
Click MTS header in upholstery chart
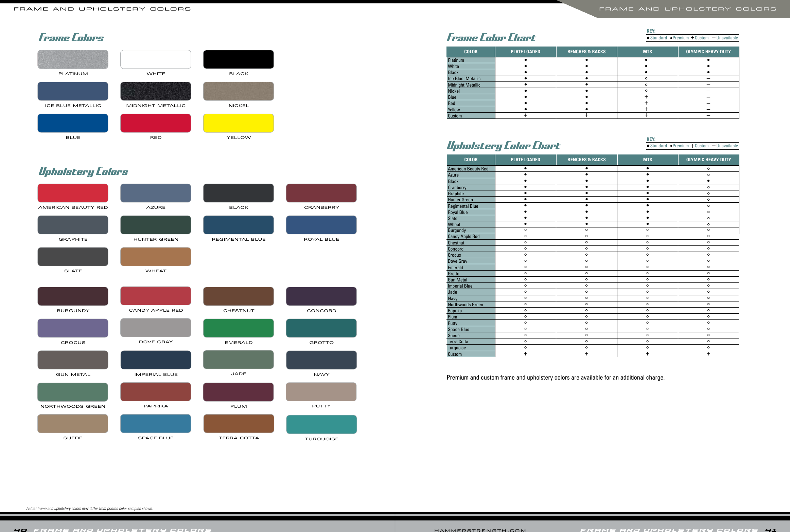click(x=648, y=160)
